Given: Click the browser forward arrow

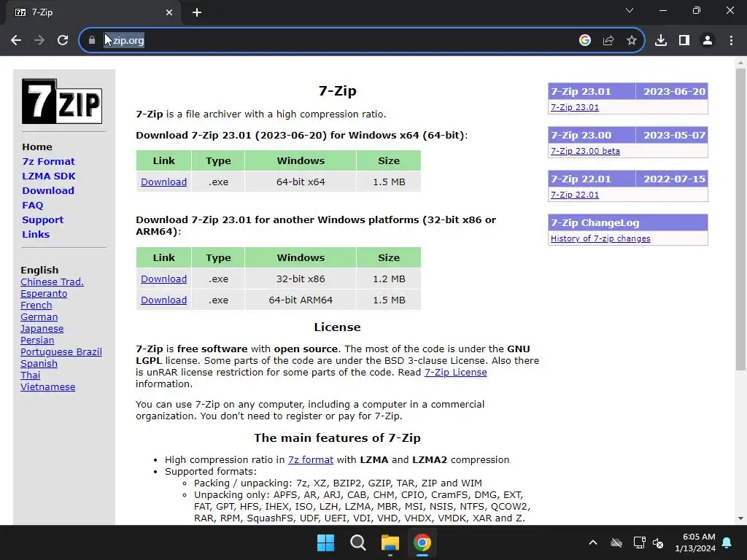Looking at the screenshot, I should pos(39,41).
